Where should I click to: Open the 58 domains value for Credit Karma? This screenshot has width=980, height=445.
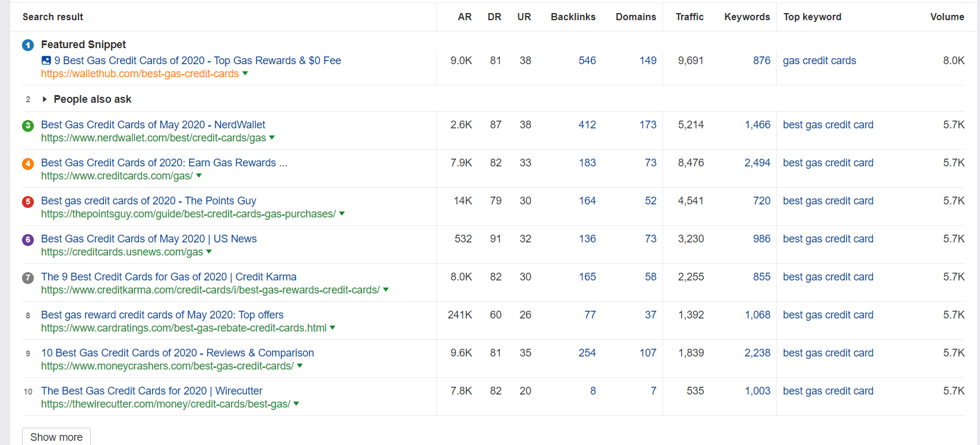click(x=651, y=277)
